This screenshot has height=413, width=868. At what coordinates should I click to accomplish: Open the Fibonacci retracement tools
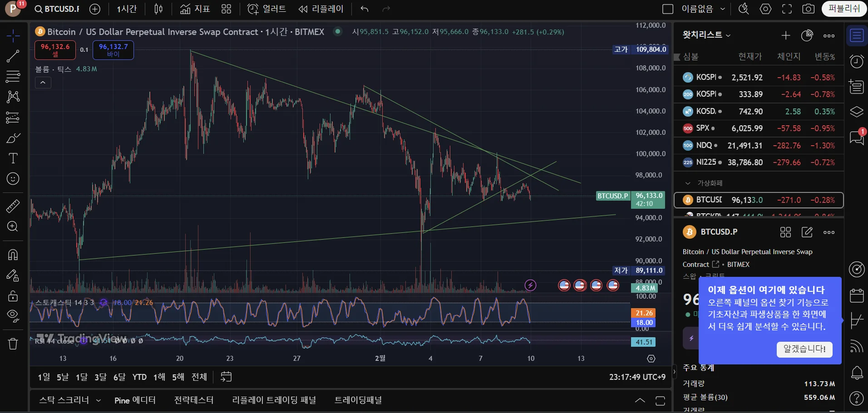pos(13,77)
